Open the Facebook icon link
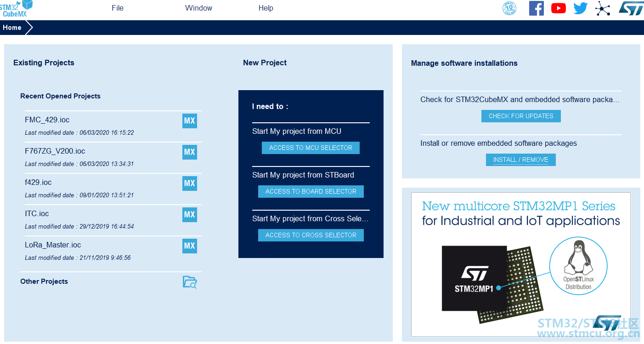 pyautogui.click(x=536, y=8)
